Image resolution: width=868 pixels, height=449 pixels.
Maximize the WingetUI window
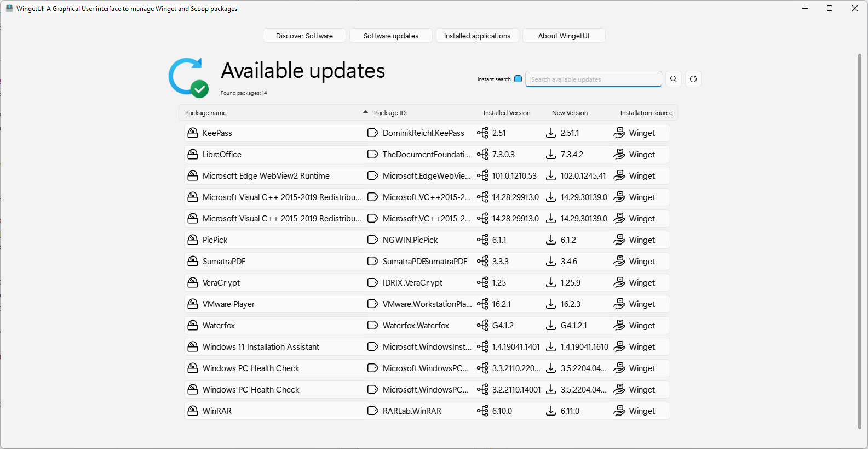click(830, 8)
